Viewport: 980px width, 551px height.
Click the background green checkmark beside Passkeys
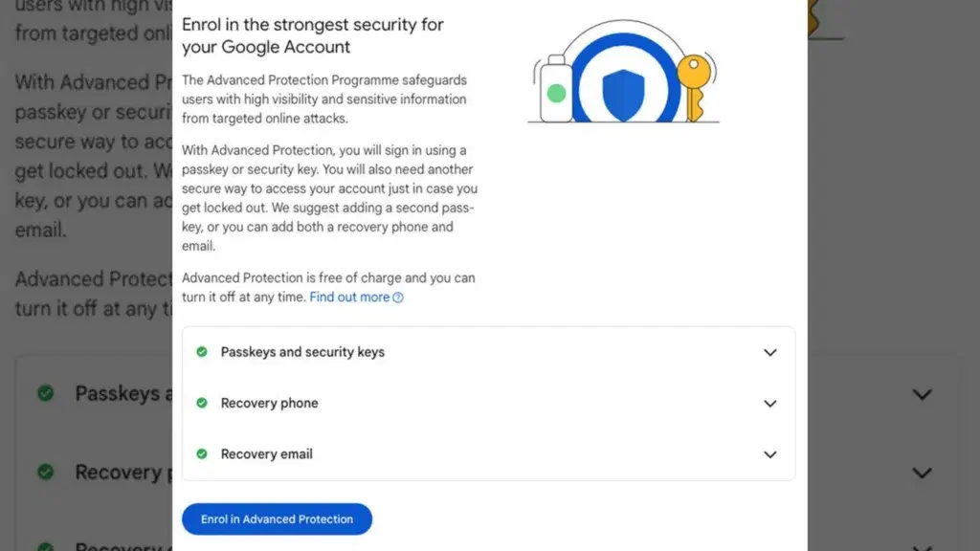pyautogui.click(x=45, y=393)
